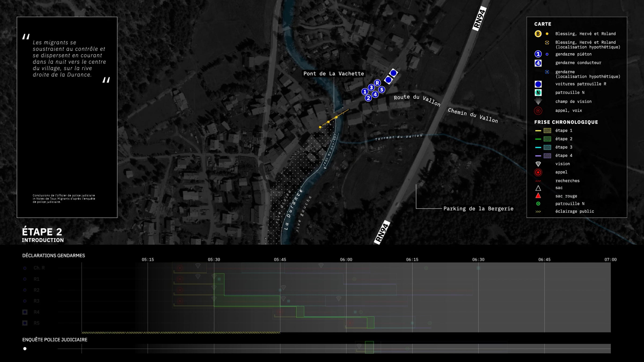Click the green block in police judiciaire timeline
Viewport: 644px width, 362px height.
[369, 347]
